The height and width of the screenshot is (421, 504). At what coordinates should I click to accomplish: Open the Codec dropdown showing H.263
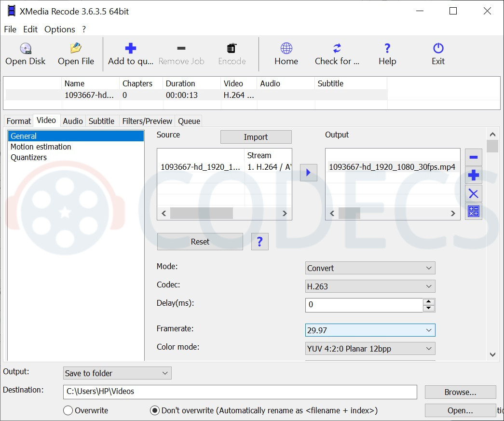click(x=370, y=286)
